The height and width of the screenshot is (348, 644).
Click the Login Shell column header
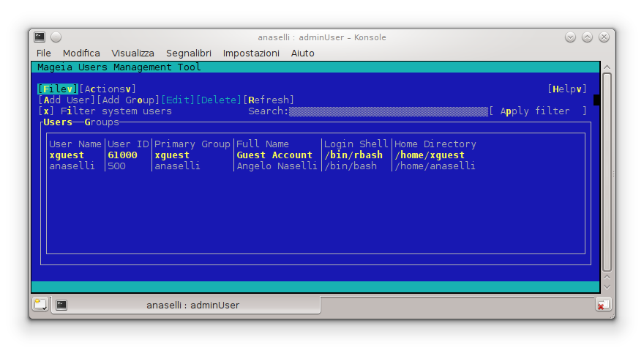pos(356,144)
